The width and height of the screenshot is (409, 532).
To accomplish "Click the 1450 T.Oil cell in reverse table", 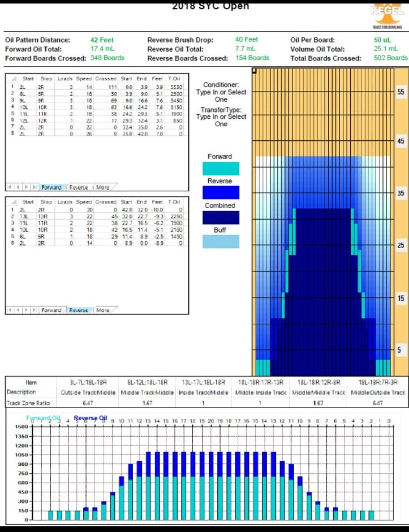I will tap(176, 237).
